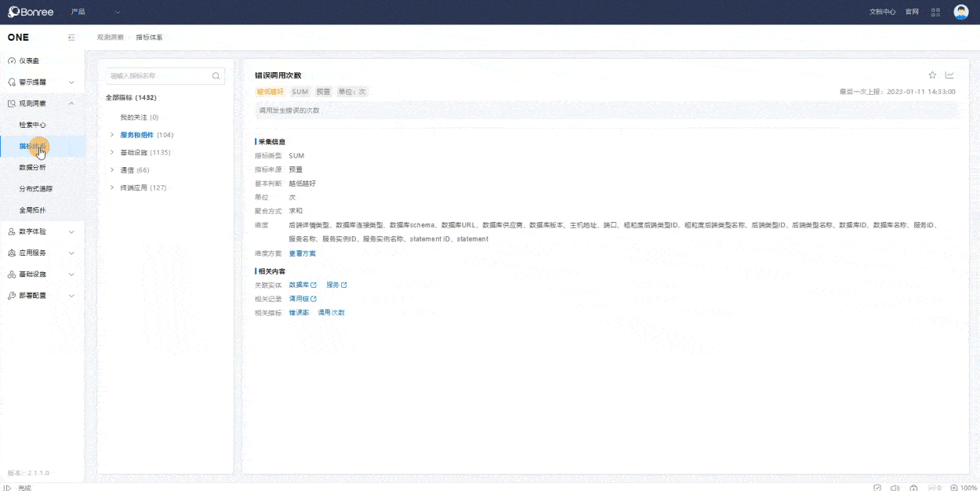Click the 仪表盘 dashboard icon in the sidebar
This screenshot has height=491, width=980.
[x=12, y=60]
